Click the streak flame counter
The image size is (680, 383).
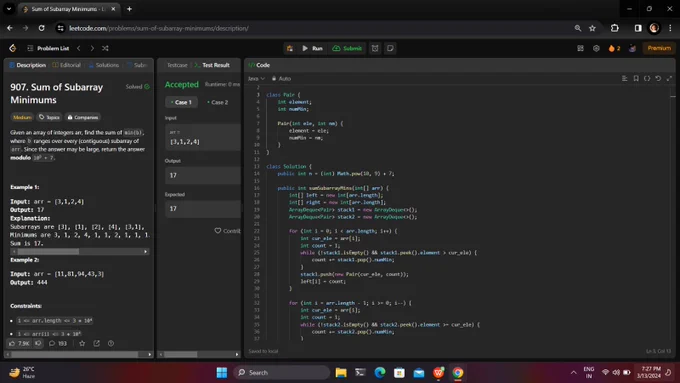614,48
